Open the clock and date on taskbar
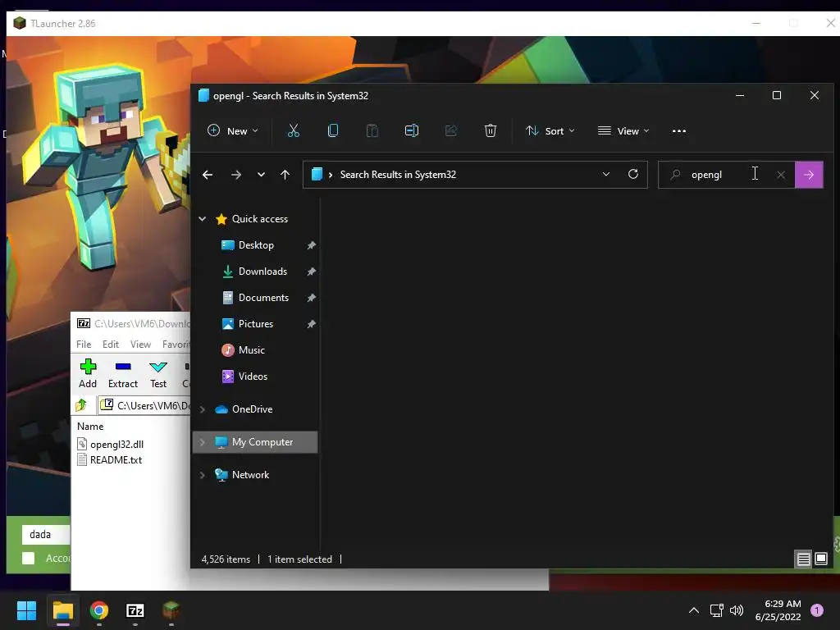Viewport: 840px width, 630px height. pyautogui.click(x=778, y=610)
